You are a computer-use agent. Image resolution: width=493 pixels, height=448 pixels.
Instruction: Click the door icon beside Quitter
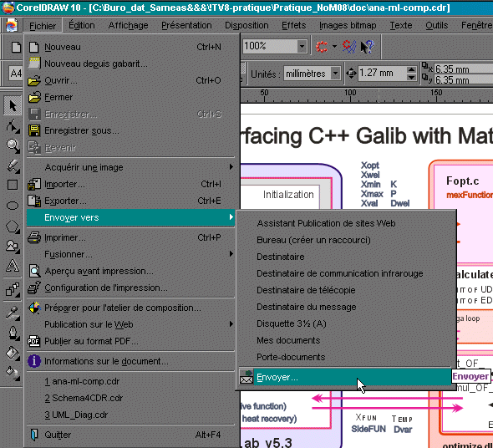click(34, 435)
